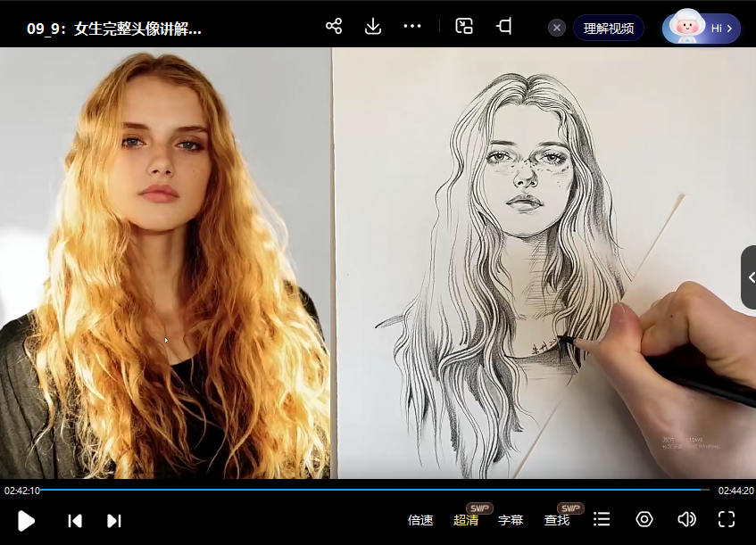Image resolution: width=756 pixels, height=545 pixels.
Task: Enable picture-in-picture mini window mode
Action: 464,26
